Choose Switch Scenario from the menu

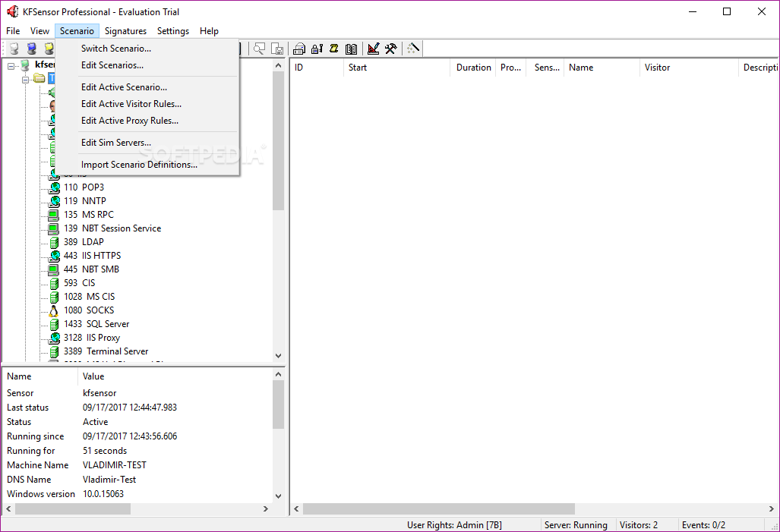point(147,49)
